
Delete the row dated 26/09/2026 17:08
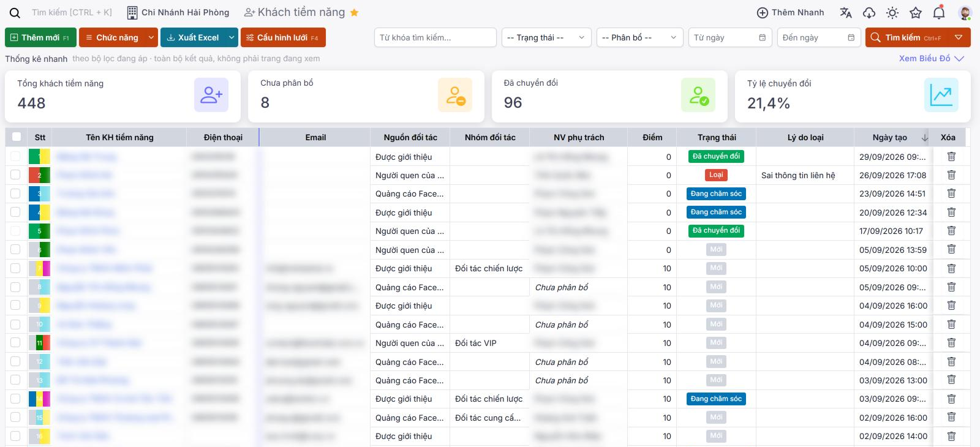[951, 175]
